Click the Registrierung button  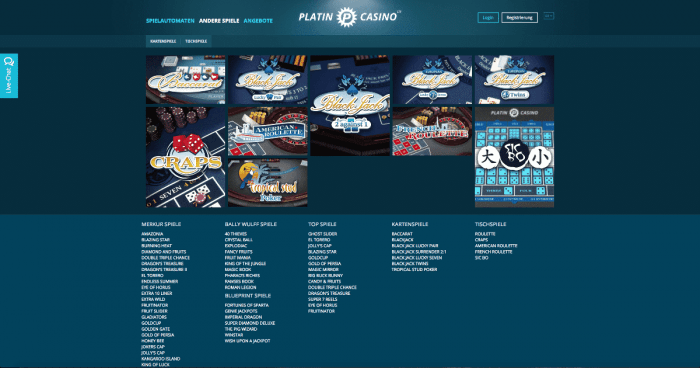tap(519, 17)
